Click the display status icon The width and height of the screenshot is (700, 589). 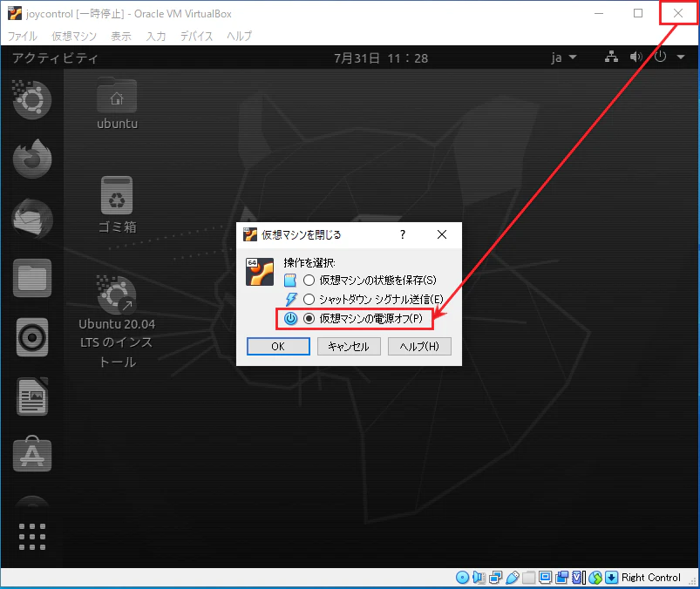pos(545,578)
